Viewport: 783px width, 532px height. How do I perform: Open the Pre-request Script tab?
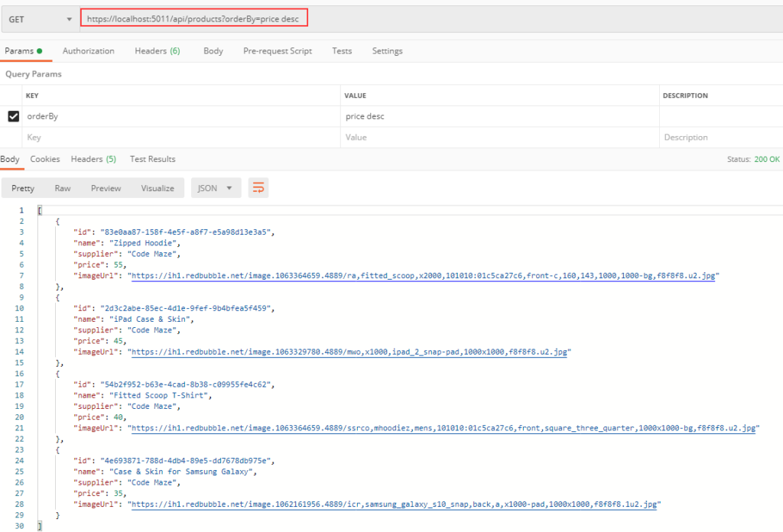click(x=277, y=51)
